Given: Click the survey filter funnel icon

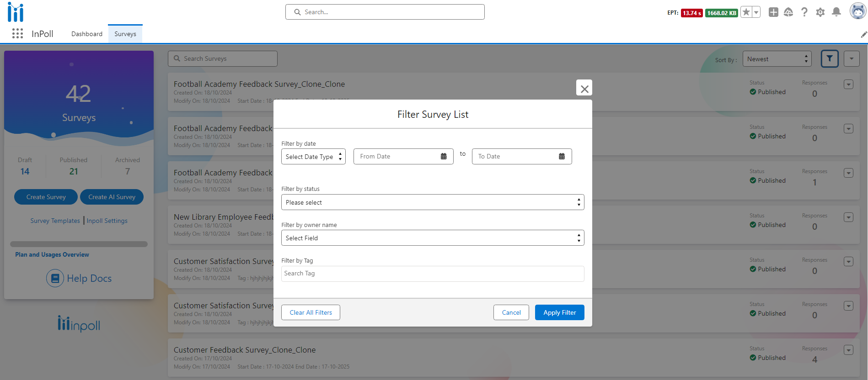Looking at the screenshot, I should pos(830,58).
